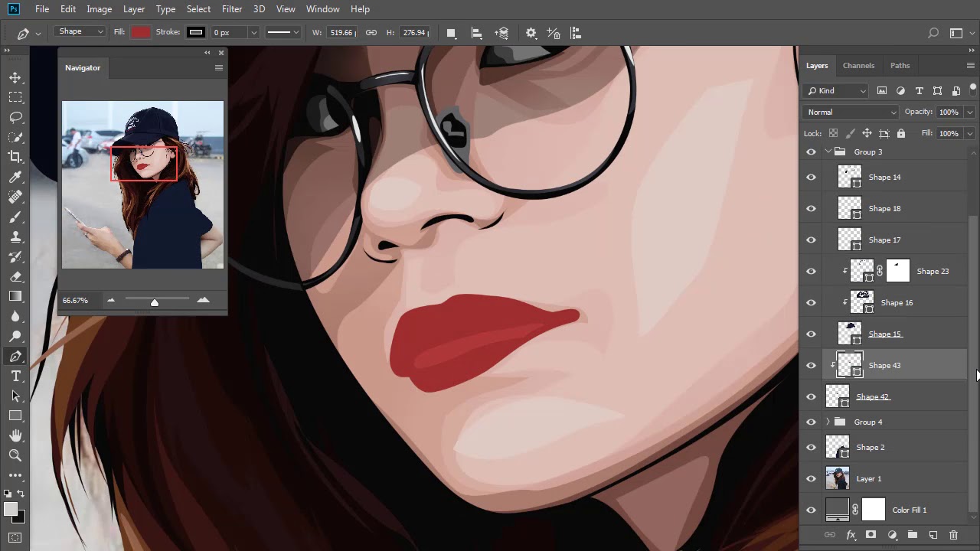Image resolution: width=980 pixels, height=551 pixels.
Task: Expand the Group 4 folder
Action: (828, 422)
